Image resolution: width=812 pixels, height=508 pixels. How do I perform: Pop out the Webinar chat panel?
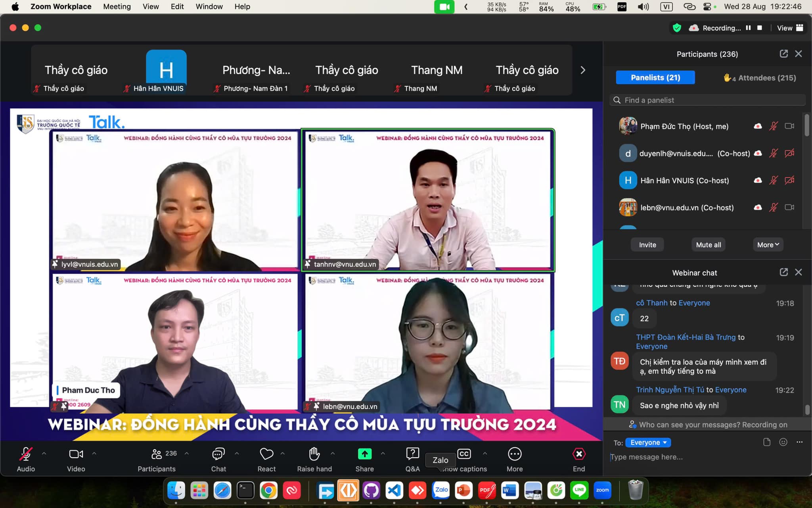pyautogui.click(x=783, y=272)
